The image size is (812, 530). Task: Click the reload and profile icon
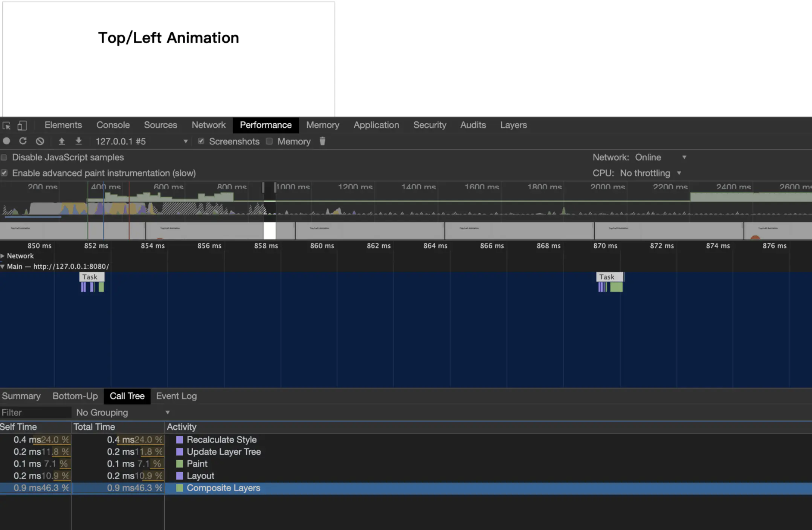tap(23, 141)
